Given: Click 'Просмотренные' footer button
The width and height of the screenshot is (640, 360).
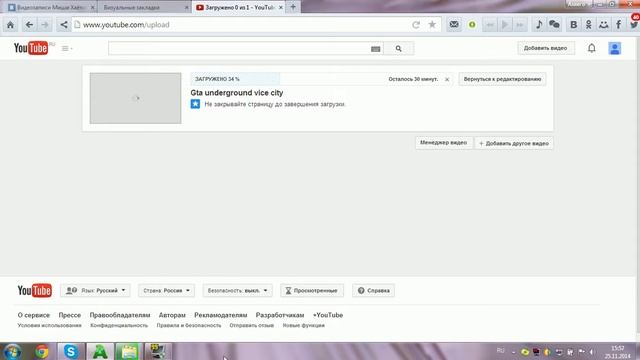Looking at the screenshot, I should pos(312,291).
